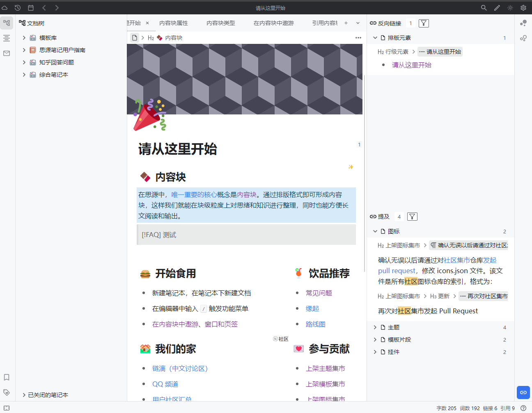Image resolution: width=532 pixels, height=413 pixels.
Task: Click the document title 请从这里开始
Action: (177, 149)
